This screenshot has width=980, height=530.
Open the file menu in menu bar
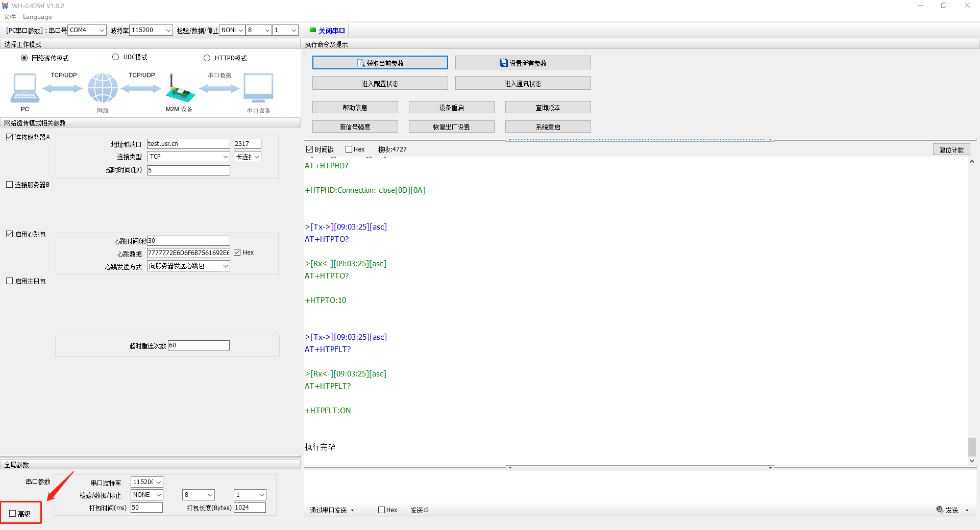[x=10, y=17]
